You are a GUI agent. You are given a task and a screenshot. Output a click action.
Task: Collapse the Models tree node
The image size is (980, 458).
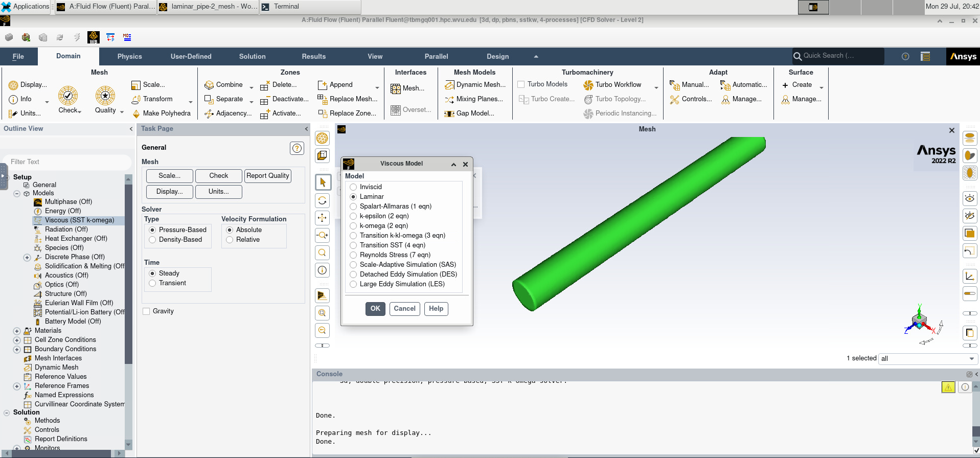[x=17, y=194]
